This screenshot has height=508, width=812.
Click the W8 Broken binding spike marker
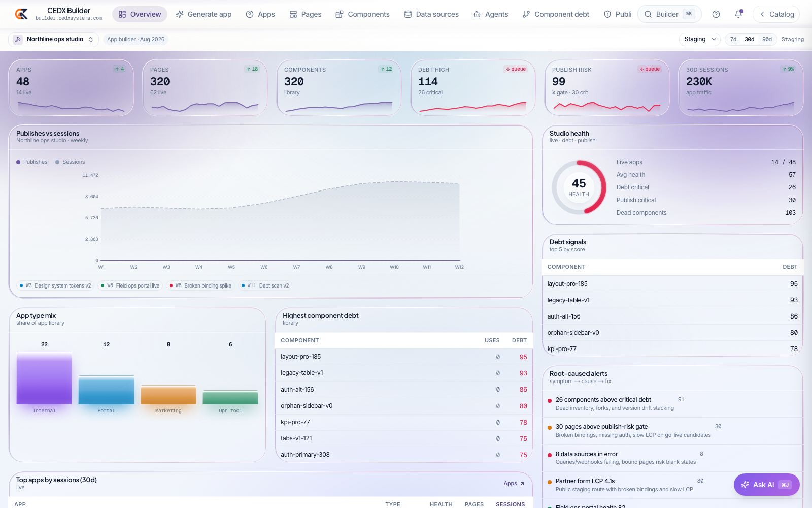(200, 285)
